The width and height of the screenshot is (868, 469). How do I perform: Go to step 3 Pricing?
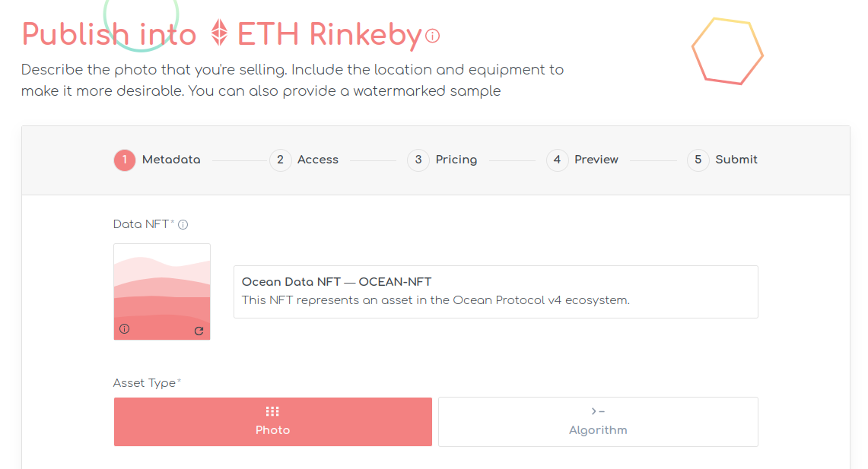tap(442, 160)
